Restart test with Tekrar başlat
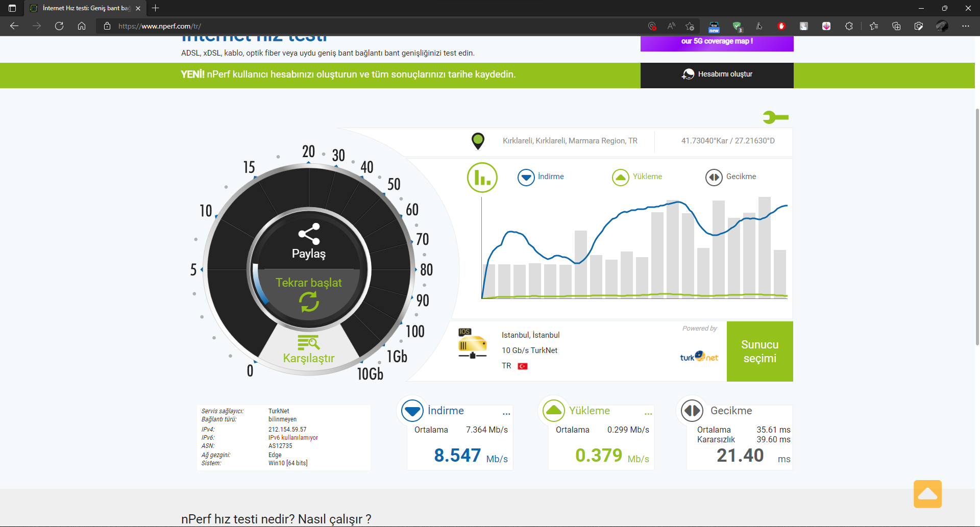The image size is (980, 527). [309, 295]
